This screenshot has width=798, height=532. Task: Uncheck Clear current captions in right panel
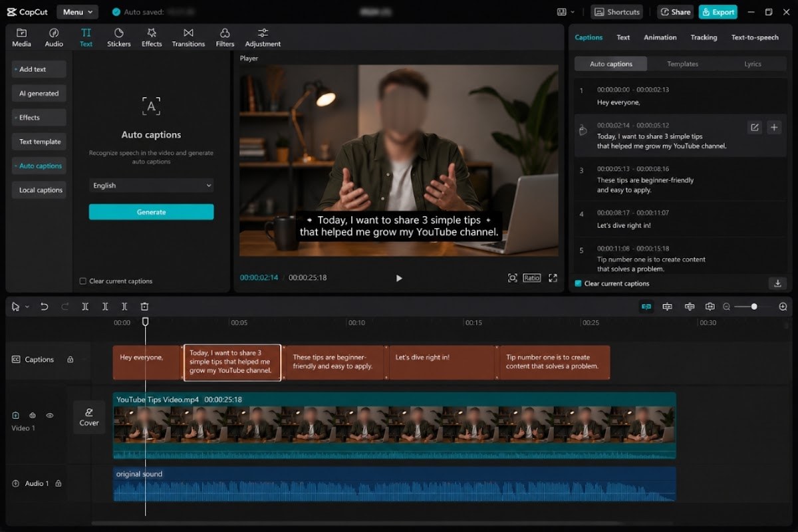[579, 283]
